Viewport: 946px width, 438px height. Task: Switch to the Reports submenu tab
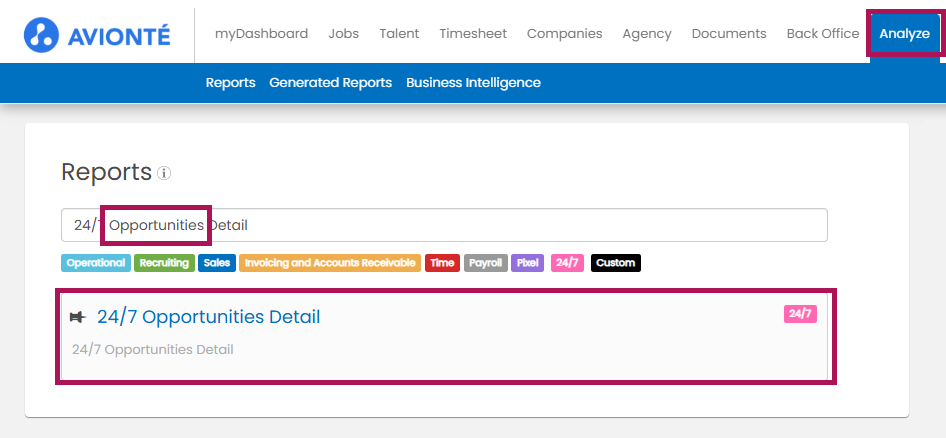[230, 83]
